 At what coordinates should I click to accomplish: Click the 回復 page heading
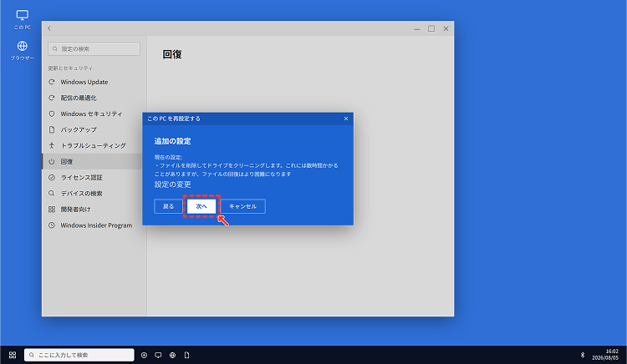172,54
